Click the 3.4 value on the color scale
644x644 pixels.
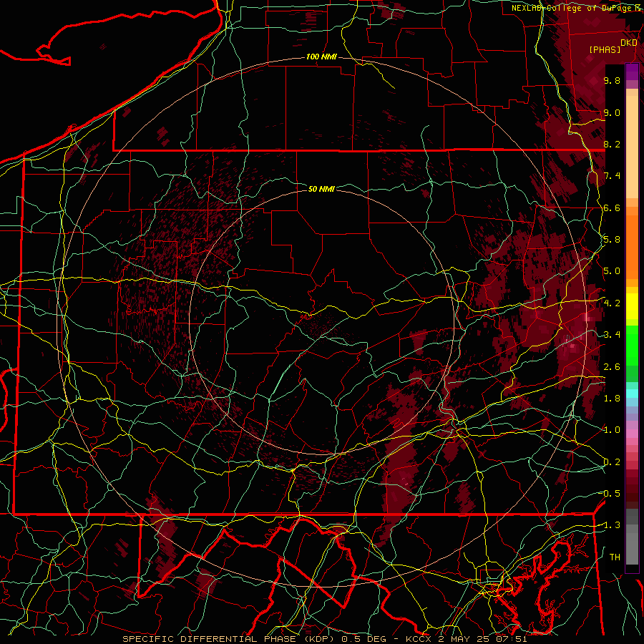coord(612,335)
